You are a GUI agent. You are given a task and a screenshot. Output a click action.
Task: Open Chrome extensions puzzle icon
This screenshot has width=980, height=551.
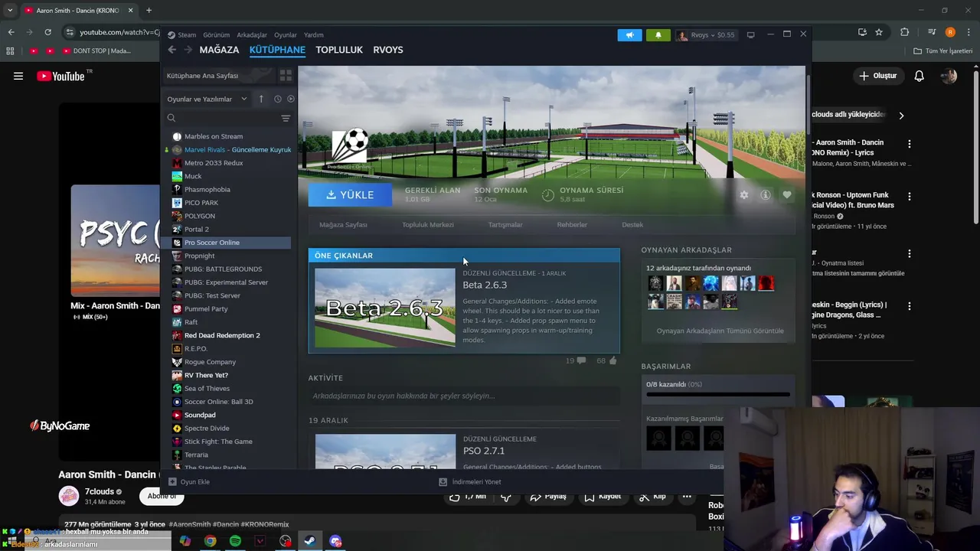point(905,32)
